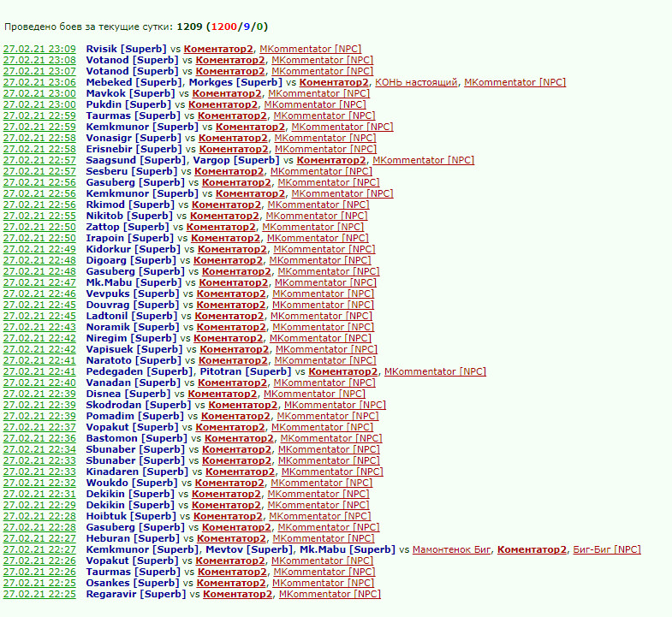Open the 27.02.21 22:43 battle log link
This screenshot has height=617, width=672.
pos(39,328)
